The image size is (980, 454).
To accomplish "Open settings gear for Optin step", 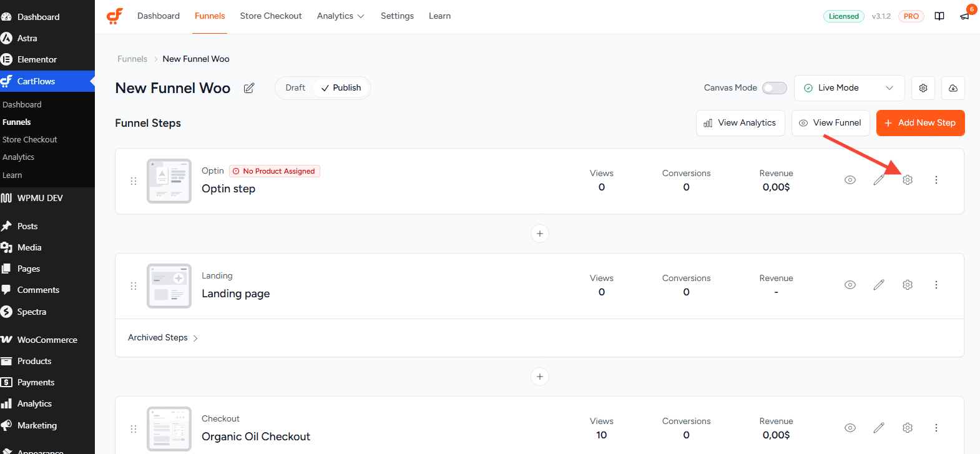I will (908, 180).
